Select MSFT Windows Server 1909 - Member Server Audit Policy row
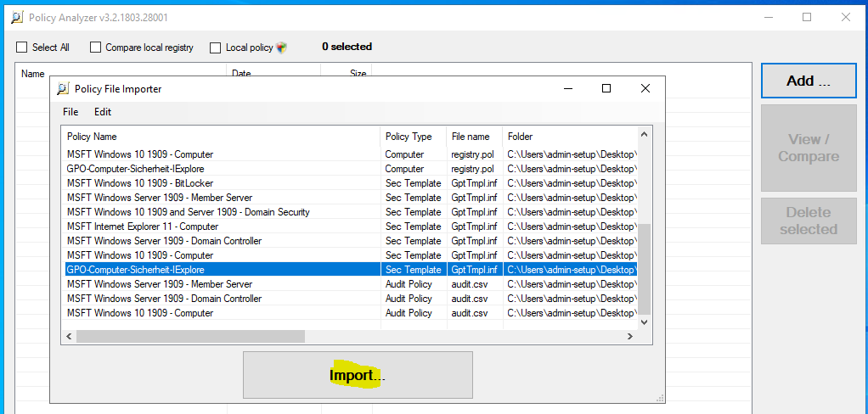The height and width of the screenshot is (414, 868). coord(350,284)
